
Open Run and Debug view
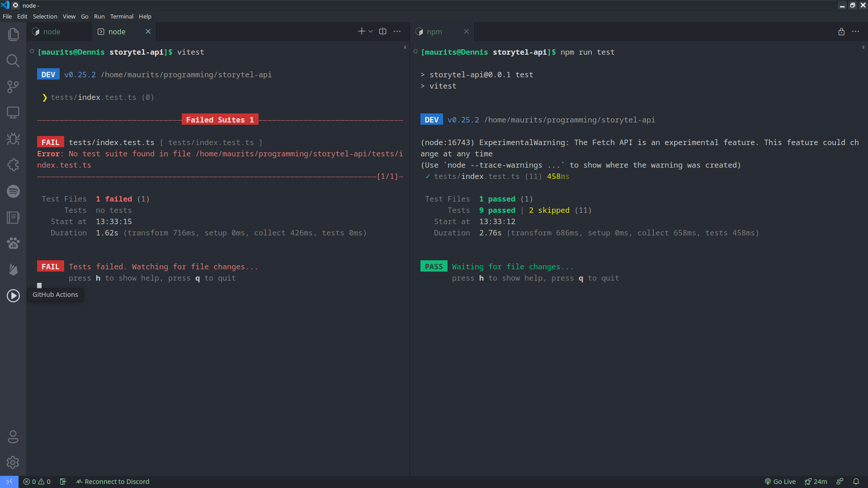click(13, 139)
